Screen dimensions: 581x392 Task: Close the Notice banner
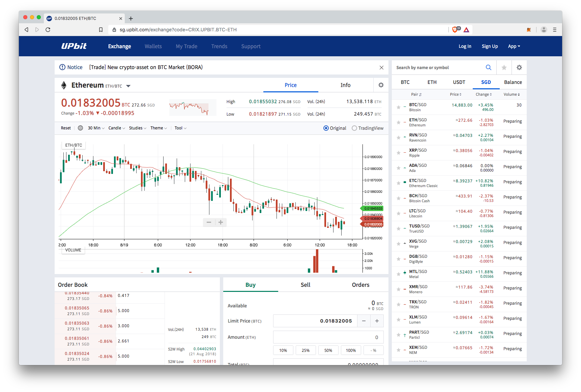click(x=381, y=67)
